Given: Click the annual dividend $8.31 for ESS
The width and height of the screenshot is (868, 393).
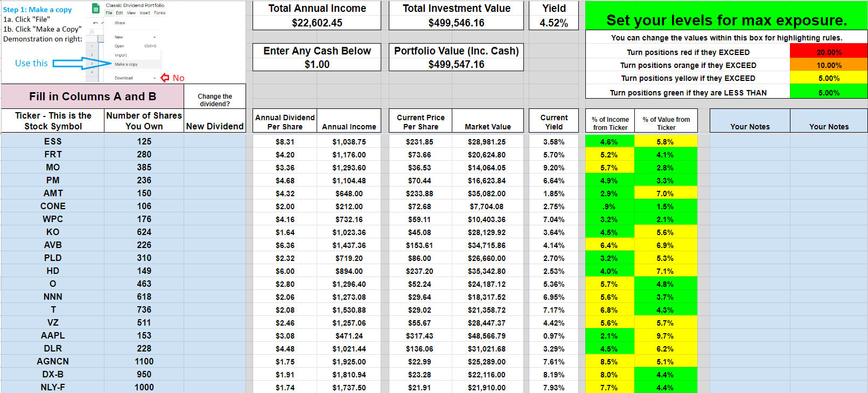Looking at the screenshot, I should coord(285,142).
